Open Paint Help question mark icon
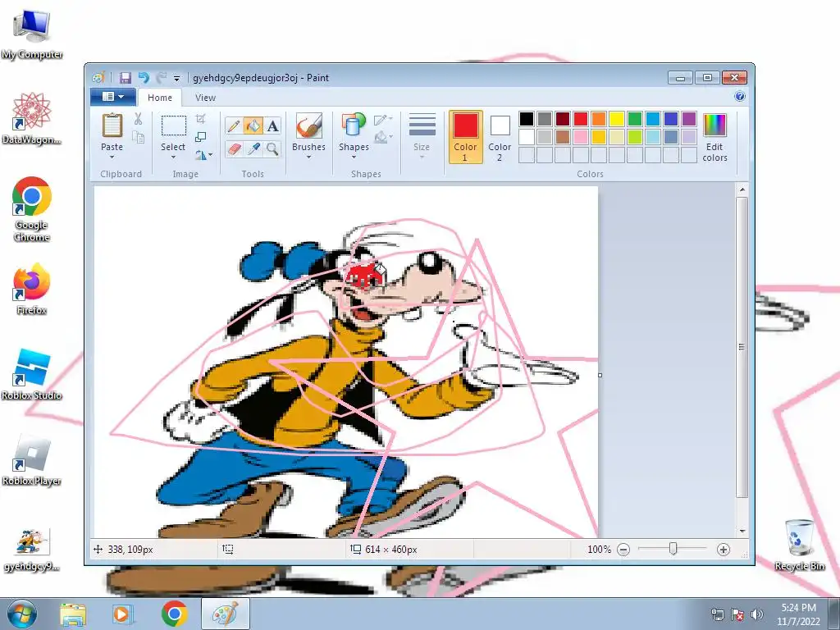Image resolution: width=840 pixels, height=630 pixels. [740, 97]
